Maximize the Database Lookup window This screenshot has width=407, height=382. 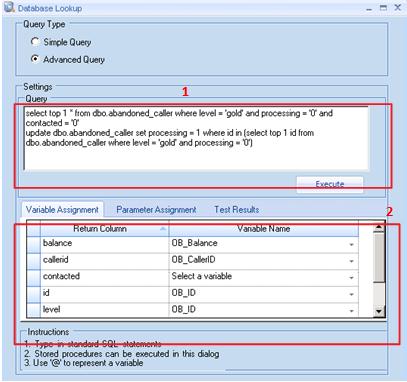coord(383,8)
